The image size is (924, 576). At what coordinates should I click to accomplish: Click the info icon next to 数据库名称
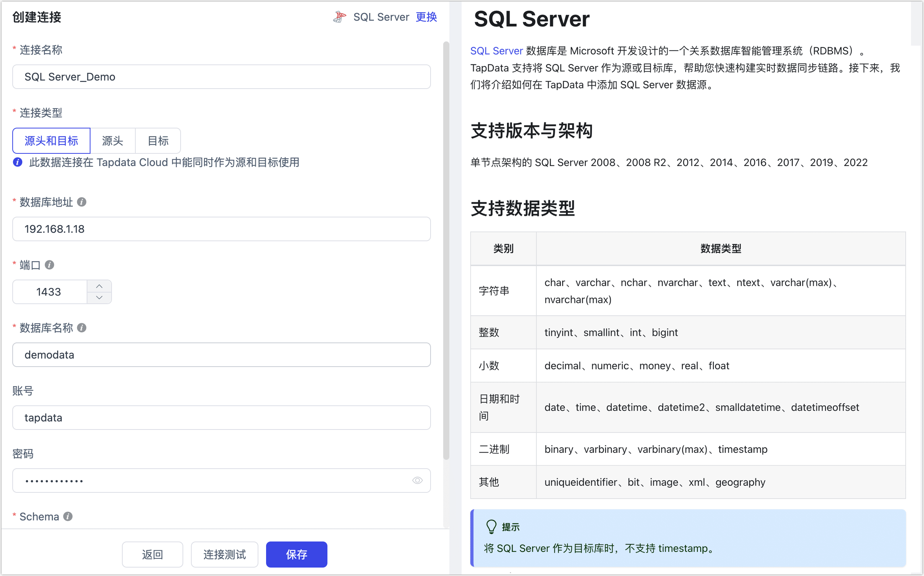pos(81,327)
